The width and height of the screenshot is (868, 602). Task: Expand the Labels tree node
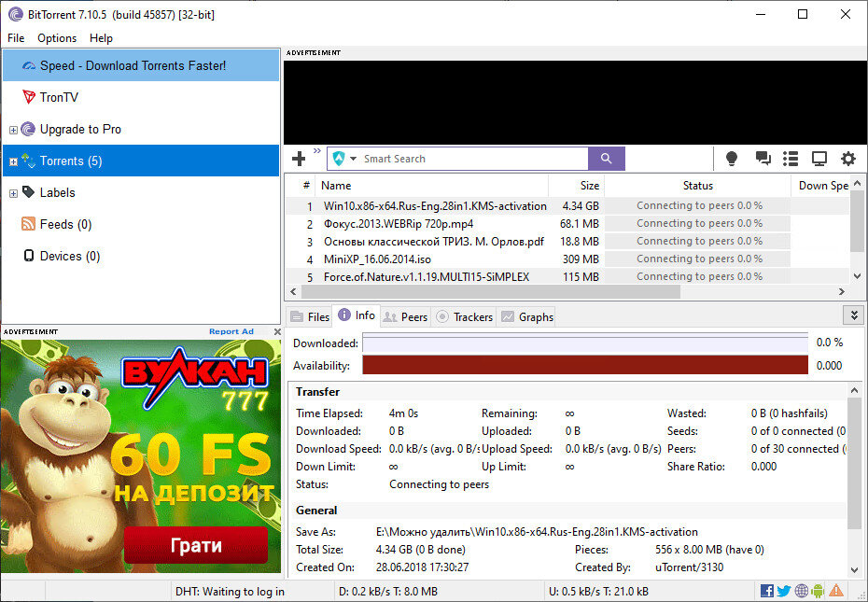pos(13,193)
